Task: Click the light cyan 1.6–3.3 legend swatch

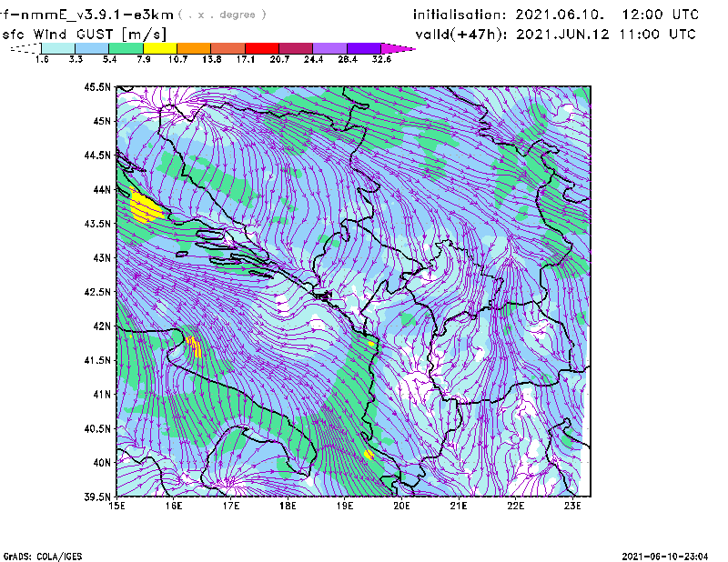Action: [x=58, y=48]
